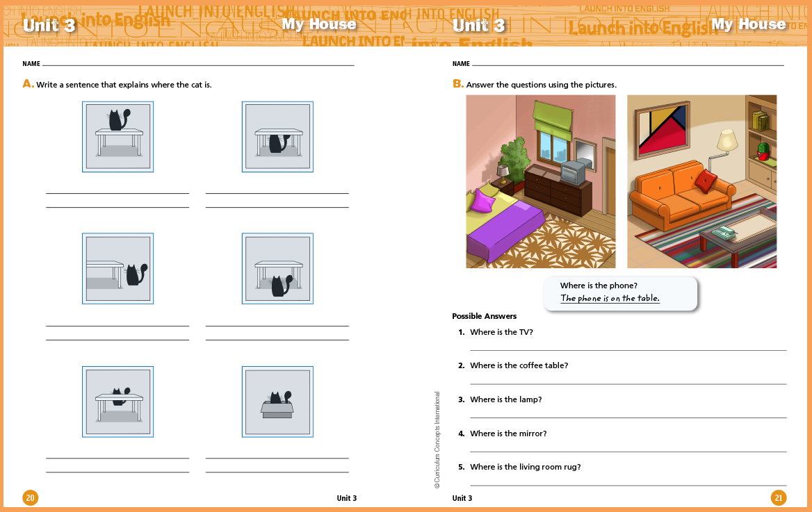Screen dimensions: 812x512
Task: Click instruction 'Answer the questions using the pictures.'
Action: [541, 85]
